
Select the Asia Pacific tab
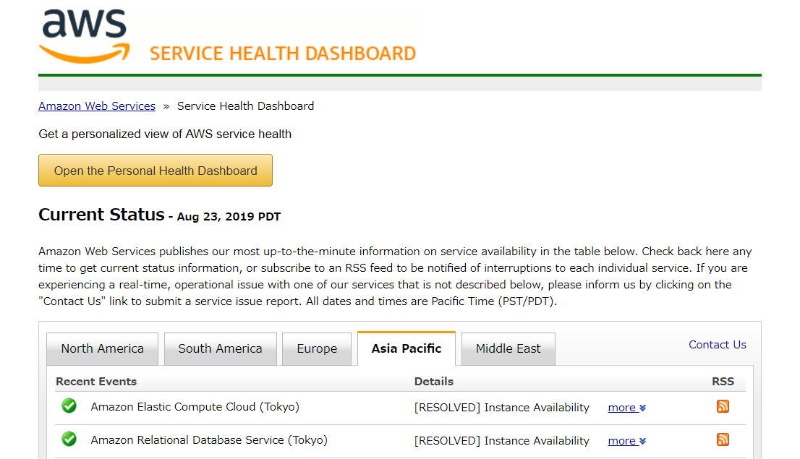click(406, 349)
